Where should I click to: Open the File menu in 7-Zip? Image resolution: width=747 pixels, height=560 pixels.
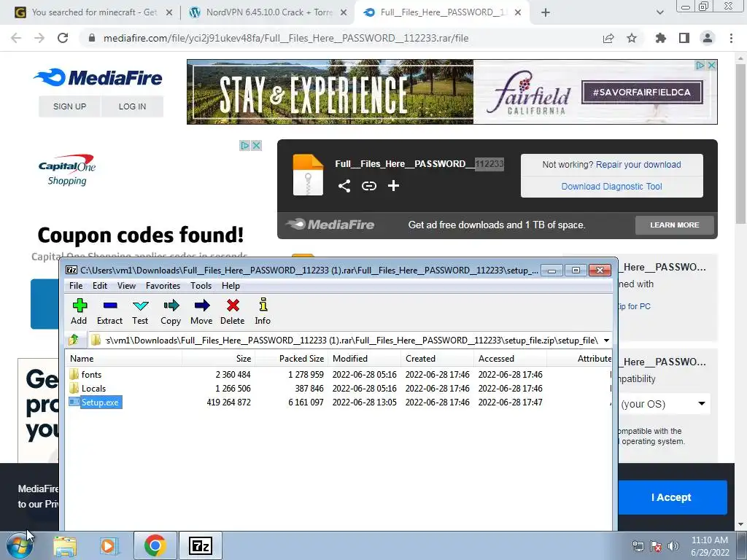click(76, 286)
